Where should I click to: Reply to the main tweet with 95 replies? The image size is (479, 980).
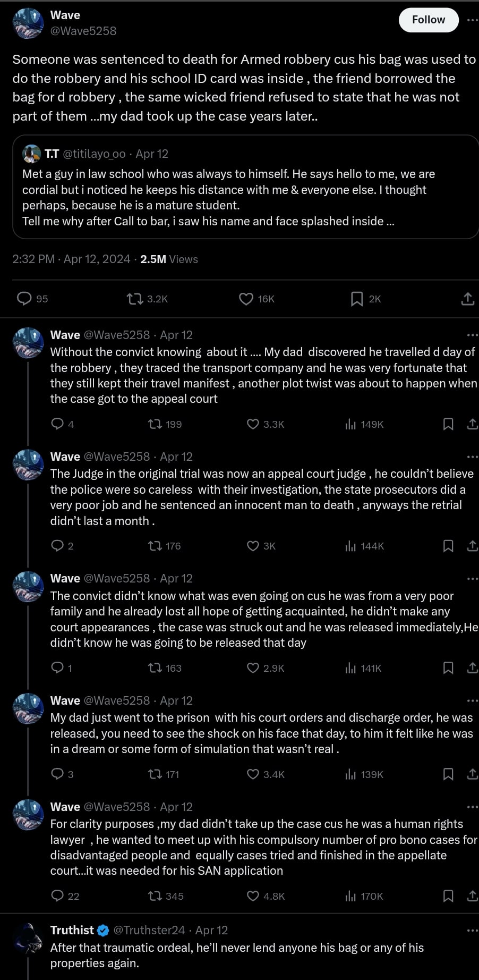click(x=25, y=299)
